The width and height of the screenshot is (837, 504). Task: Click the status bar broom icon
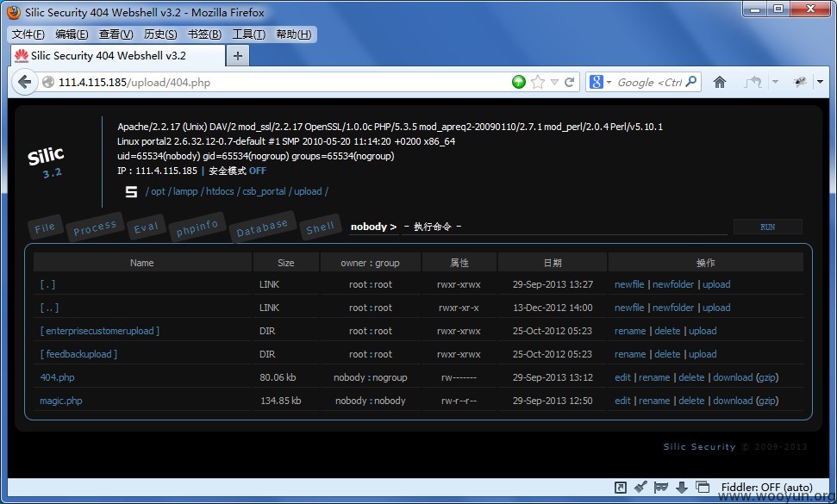640,487
